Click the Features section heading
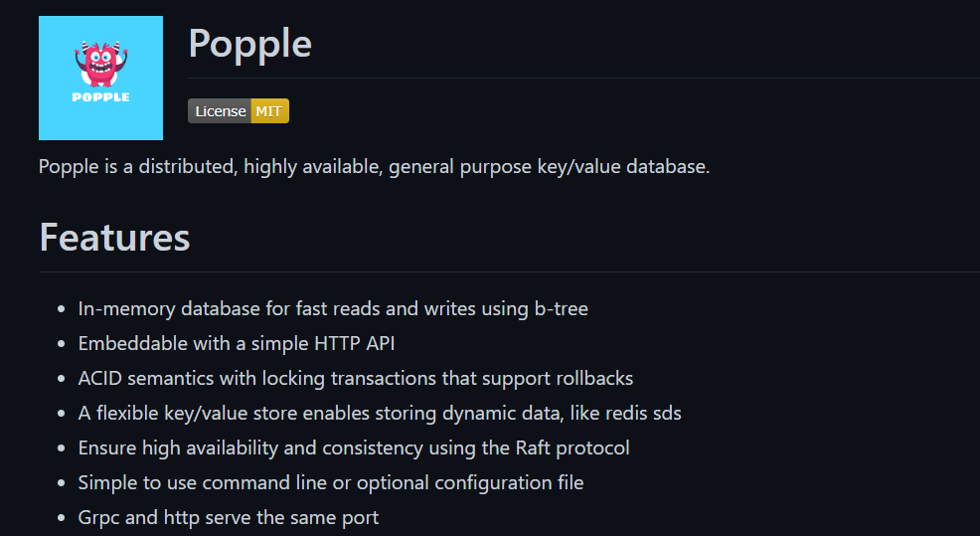Screen dimensions: 980x536 [x=114, y=238]
